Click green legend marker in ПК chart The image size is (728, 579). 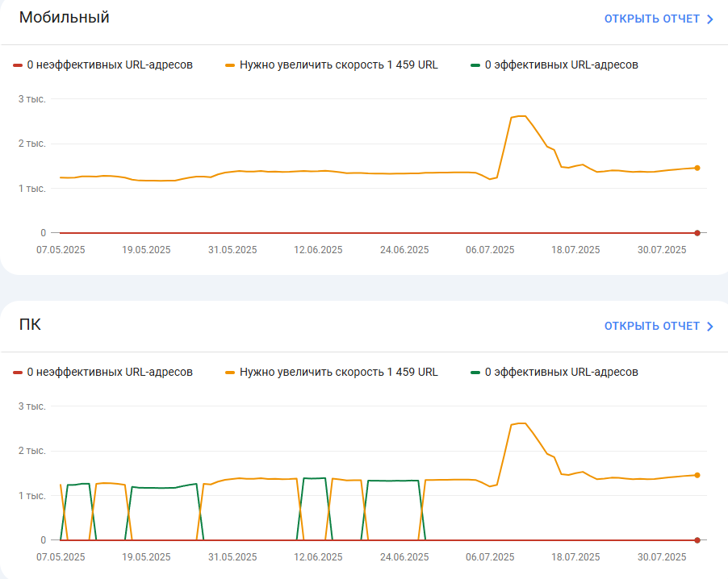click(475, 373)
